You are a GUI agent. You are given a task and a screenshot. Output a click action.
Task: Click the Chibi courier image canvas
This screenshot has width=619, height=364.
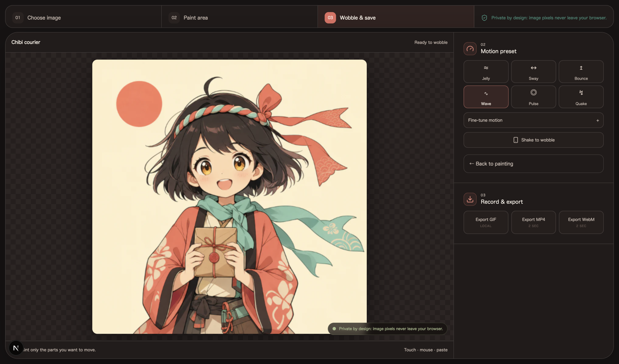pyautogui.click(x=229, y=197)
